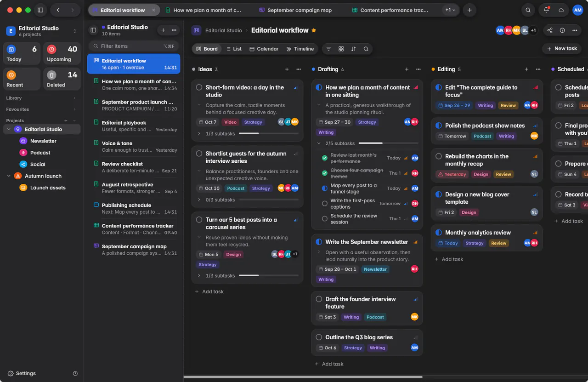Unstar the Editorial workflow favourite star

tap(314, 30)
